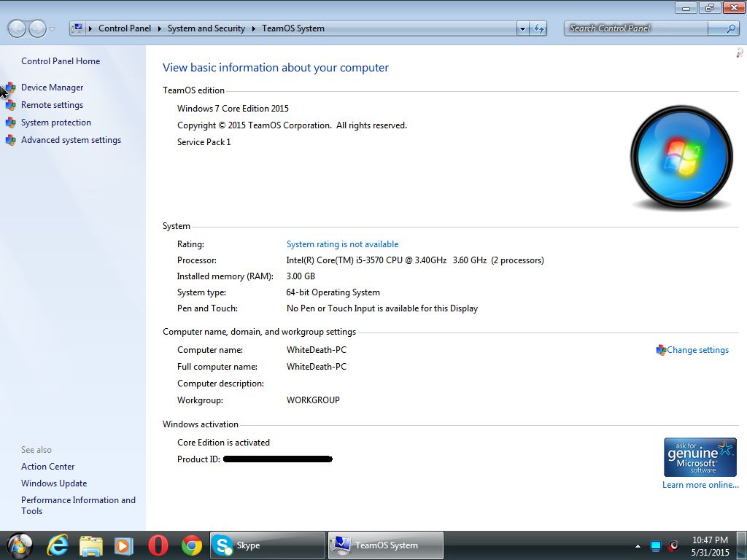747x560 pixels.
Task: Open Learn more online link
Action: click(x=700, y=485)
